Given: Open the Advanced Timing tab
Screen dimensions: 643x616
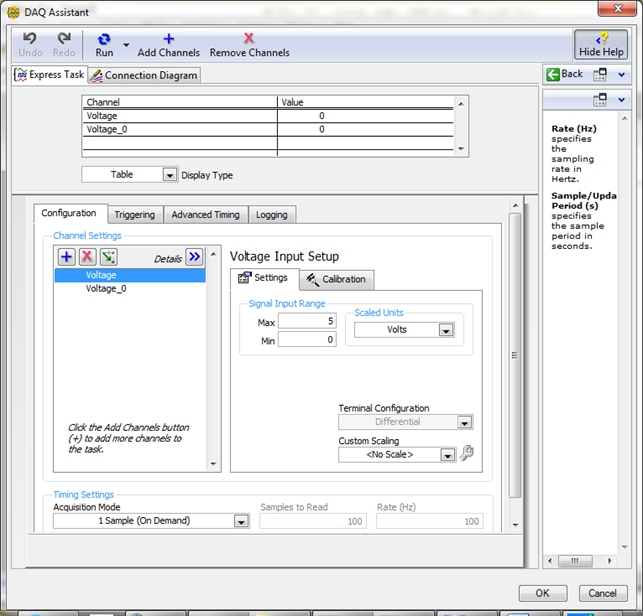Looking at the screenshot, I should 205,215.
